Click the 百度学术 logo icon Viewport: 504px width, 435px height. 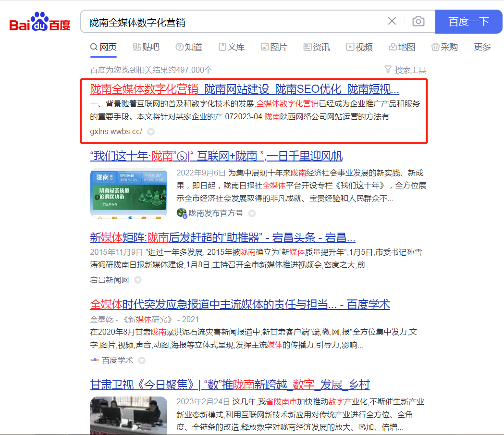(x=95, y=360)
